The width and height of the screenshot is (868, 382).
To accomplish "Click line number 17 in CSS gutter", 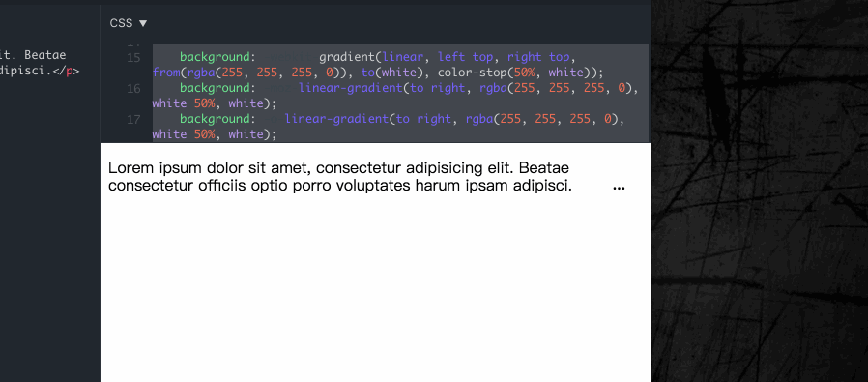I will coord(133,120).
